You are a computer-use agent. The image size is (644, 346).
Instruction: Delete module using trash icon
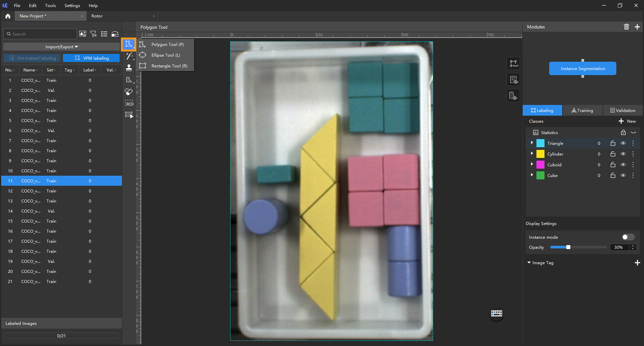coord(626,27)
